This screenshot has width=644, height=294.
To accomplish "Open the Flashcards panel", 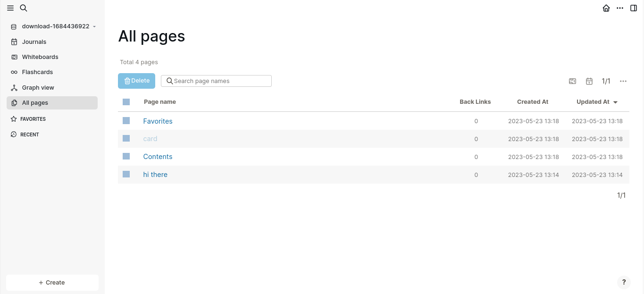I will pyautogui.click(x=37, y=72).
